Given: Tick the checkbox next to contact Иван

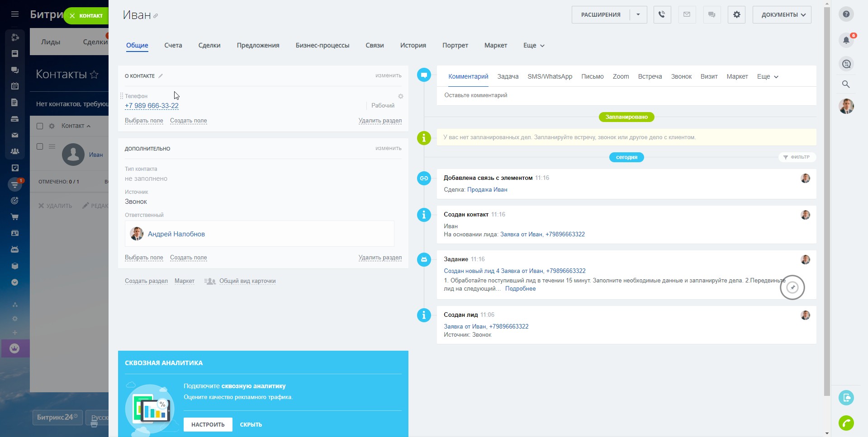Looking at the screenshot, I should point(40,146).
